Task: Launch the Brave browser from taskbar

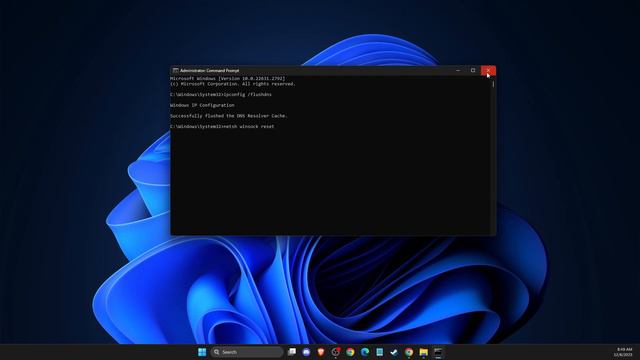Action: click(321, 352)
